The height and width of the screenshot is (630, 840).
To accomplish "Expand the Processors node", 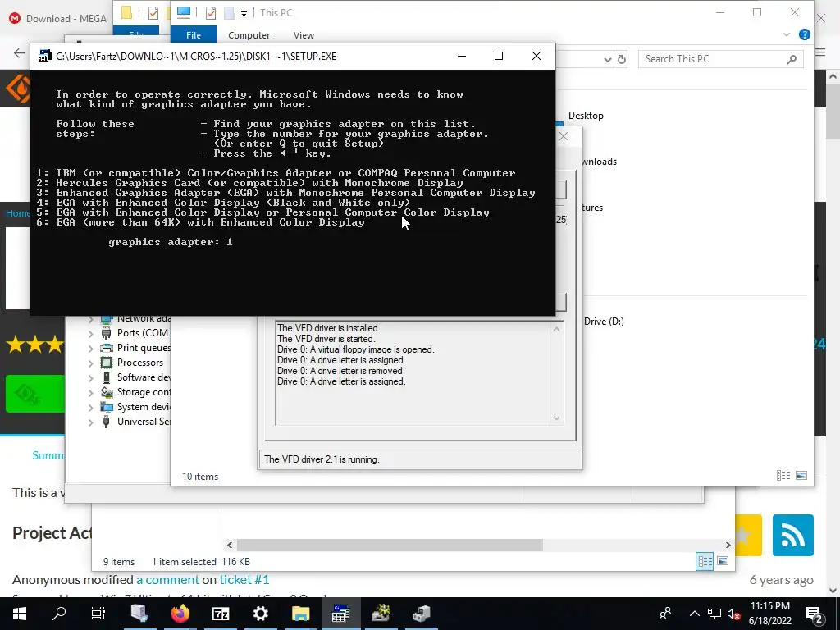I will [x=90, y=363].
